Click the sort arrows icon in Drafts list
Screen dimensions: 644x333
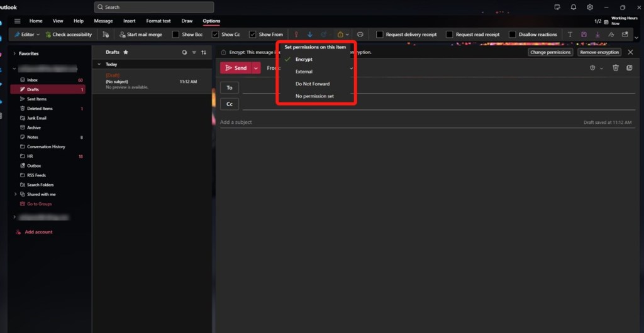204,52
